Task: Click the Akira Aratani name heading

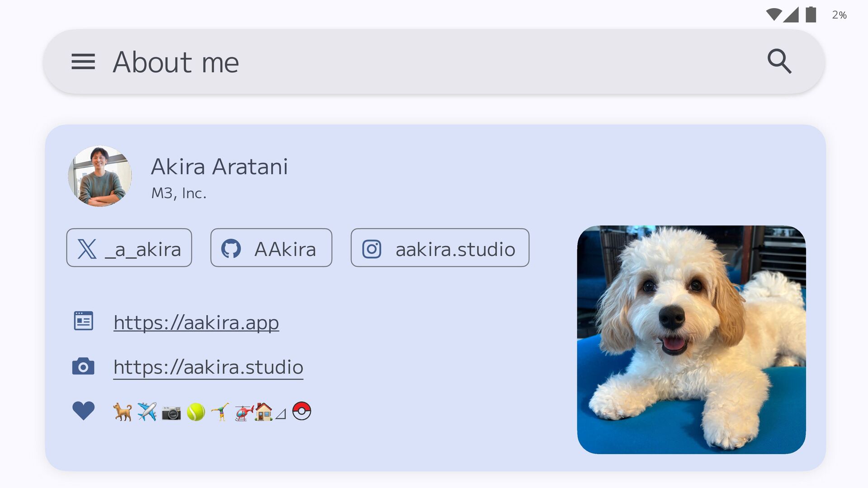Action: (x=219, y=167)
